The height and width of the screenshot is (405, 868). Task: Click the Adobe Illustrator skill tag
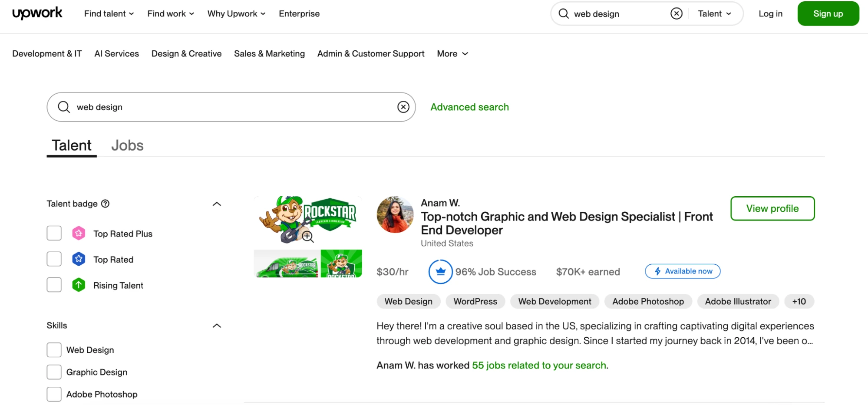(x=738, y=301)
